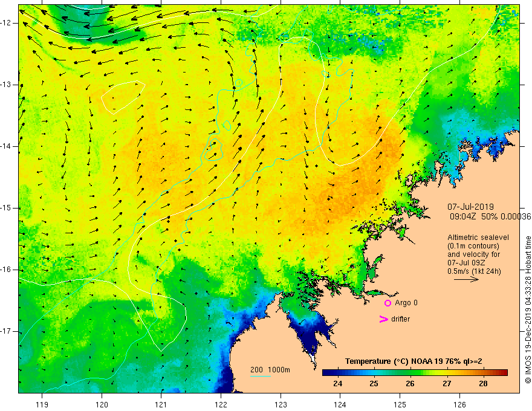Click the text 09:04Z 50% 0.00036
This screenshot has height=411, width=532.
pos(490,217)
